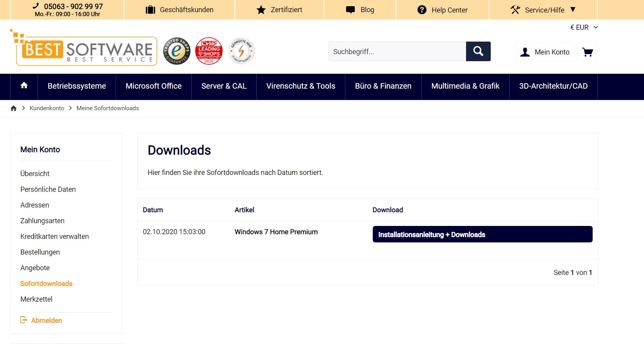The image size is (644, 344).
Task: Click the star icon beside Zertifiziert
Action: (x=261, y=10)
